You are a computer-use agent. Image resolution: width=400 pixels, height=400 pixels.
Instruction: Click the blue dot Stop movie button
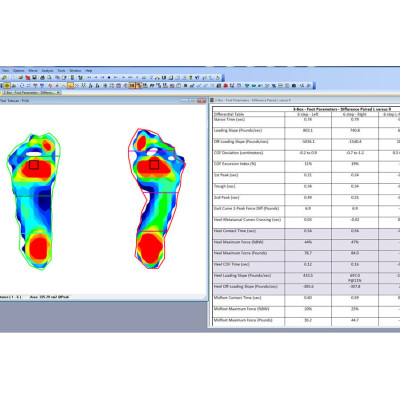coord(109,77)
